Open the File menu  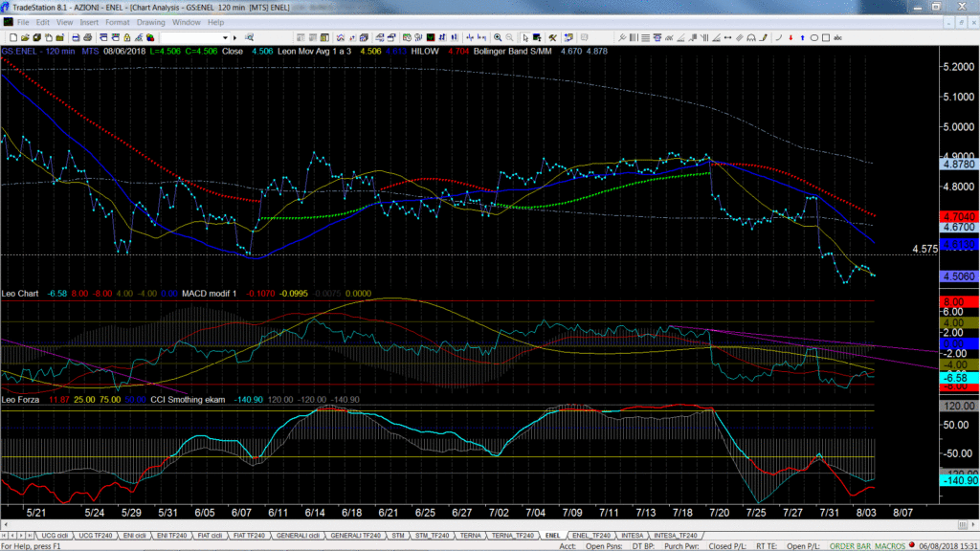23,23
